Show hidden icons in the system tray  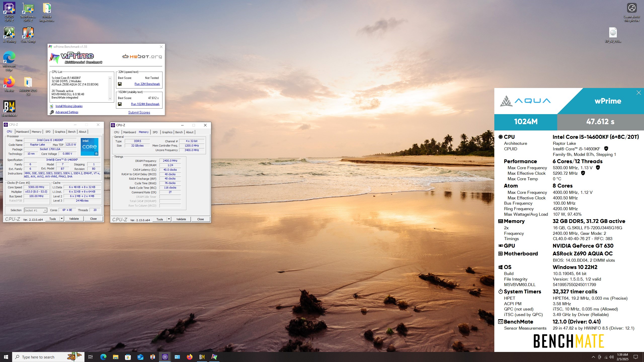pyautogui.click(x=593, y=357)
